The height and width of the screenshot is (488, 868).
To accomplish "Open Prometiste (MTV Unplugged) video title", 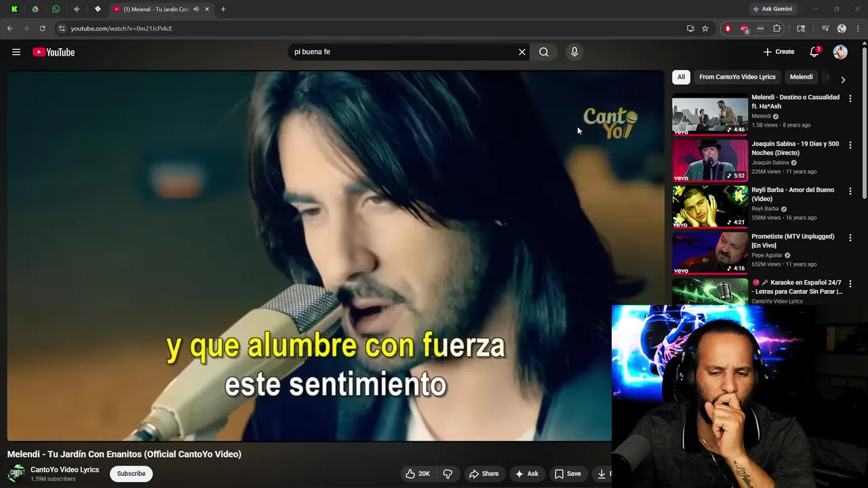I will 793,241.
